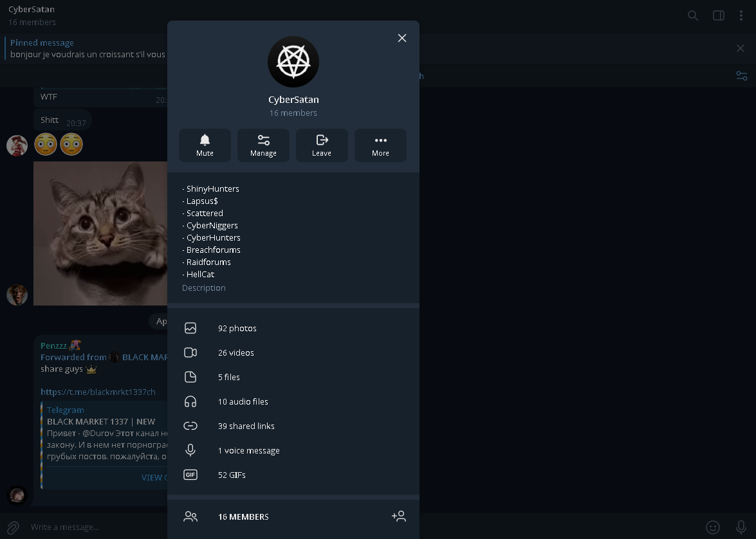The height and width of the screenshot is (539, 756).
Task: Open the 5 files list
Action: (x=293, y=377)
